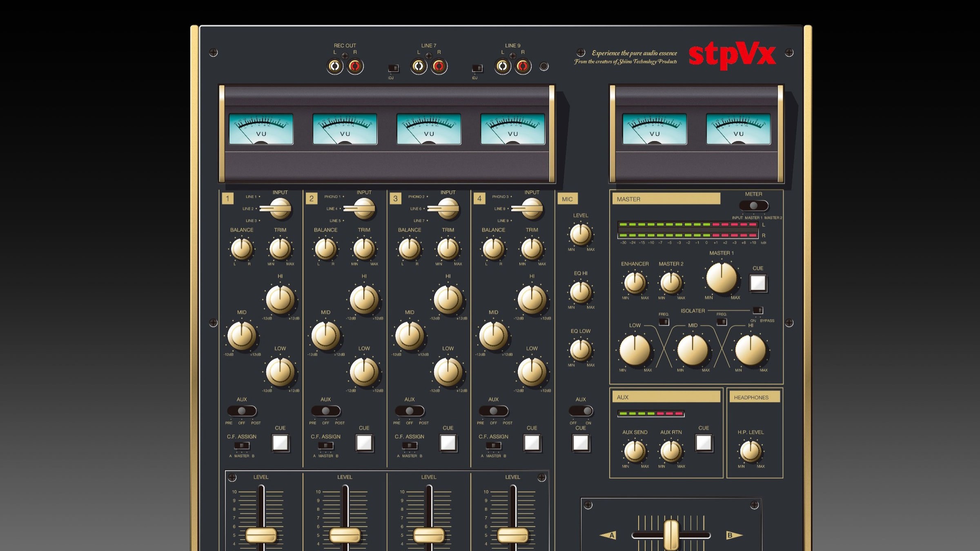The width and height of the screenshot is (980, 551).
Task: Adjust channel 1 TRIM knob
Action: (280, 249)
